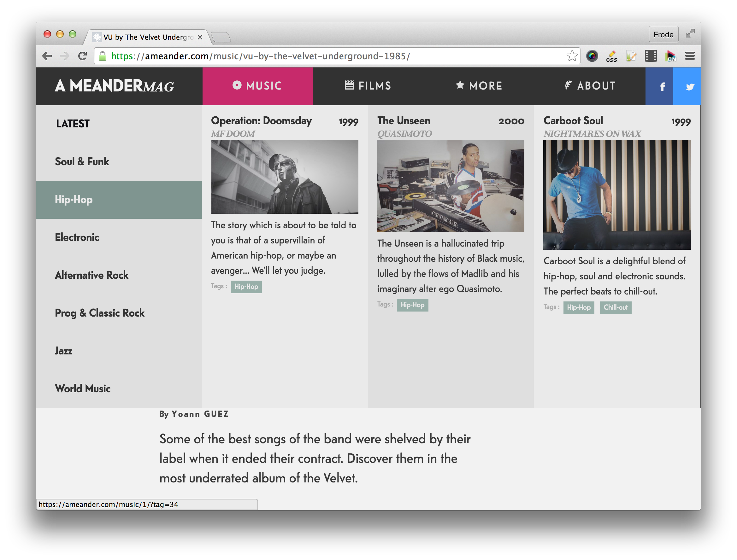Open the Chrome hamburger menu
The image size is (737, 560).
pos(690,56)
